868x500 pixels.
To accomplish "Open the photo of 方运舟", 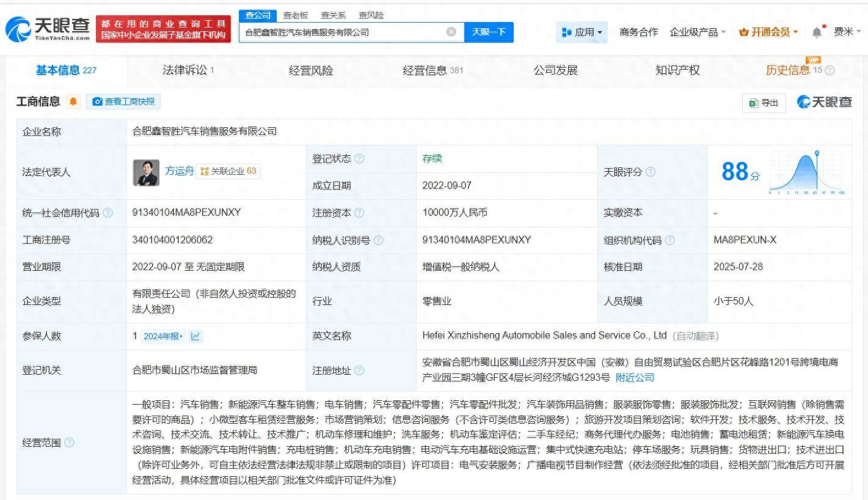I will click(x=146, y=172).
